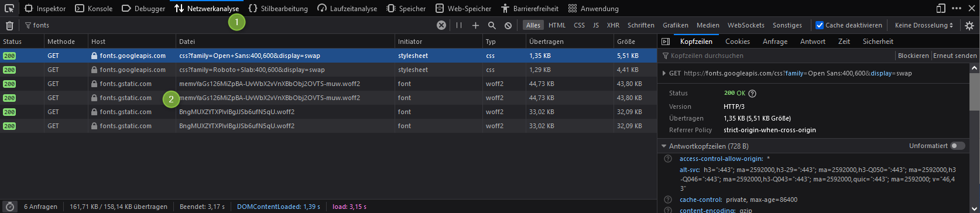Clear the 'fonts' filter text with X icon
Viewport: 980px width, 213px height.
coord(441,25)
